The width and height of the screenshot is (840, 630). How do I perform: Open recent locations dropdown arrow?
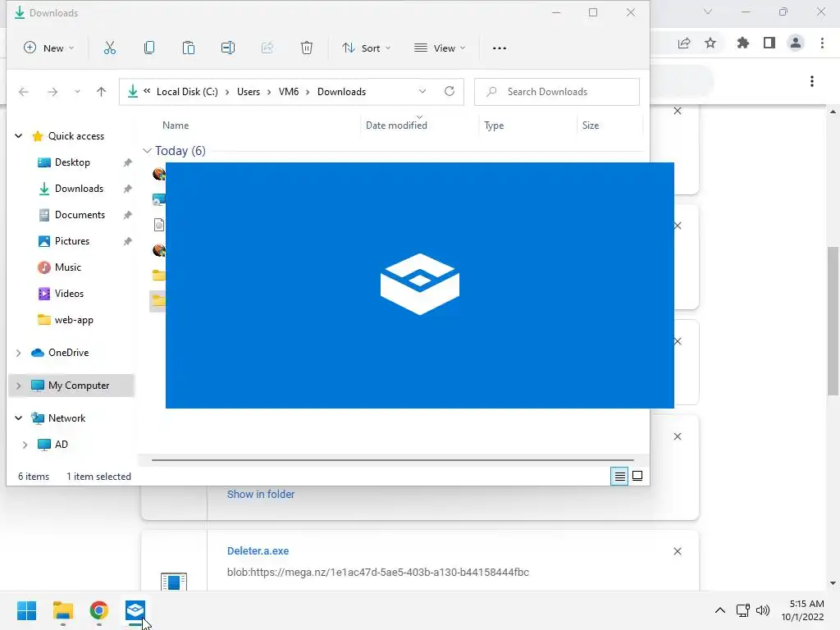[x=77, y=92]
